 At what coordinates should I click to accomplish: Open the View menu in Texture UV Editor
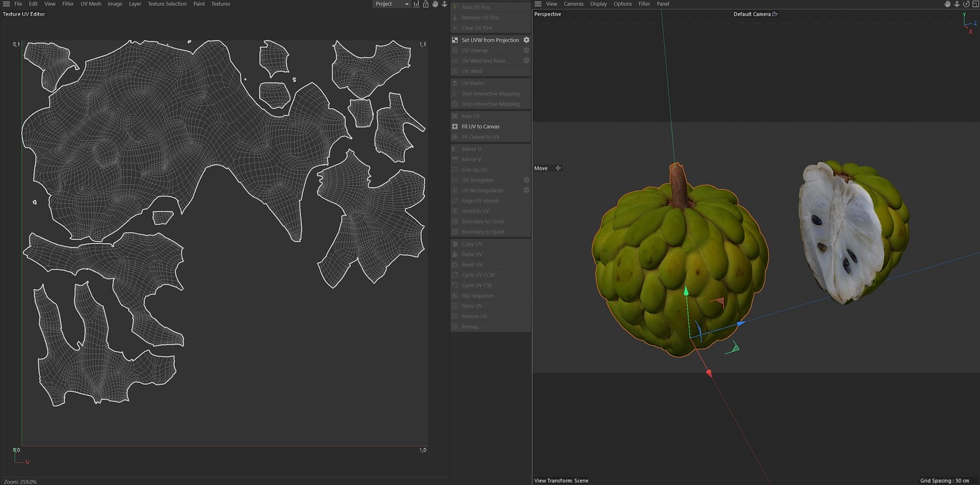50,4
